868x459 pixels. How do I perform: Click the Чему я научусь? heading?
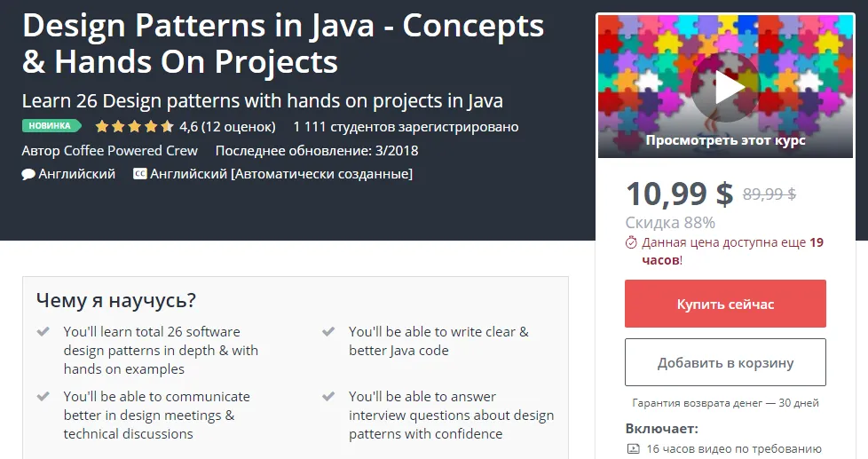click(x=116, y=300)
